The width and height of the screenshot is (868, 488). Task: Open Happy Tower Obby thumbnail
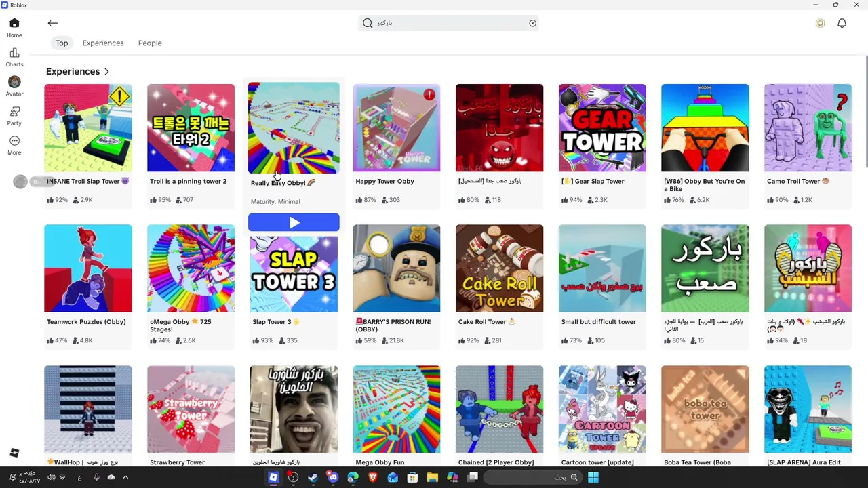click(397, 127)
